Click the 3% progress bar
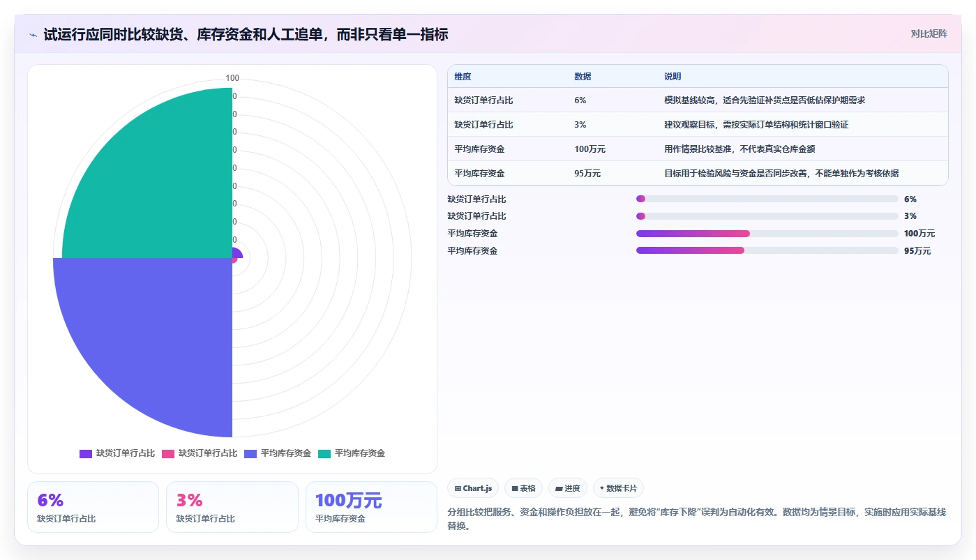Screen dimensions: 976x560 tap(767, 216)
